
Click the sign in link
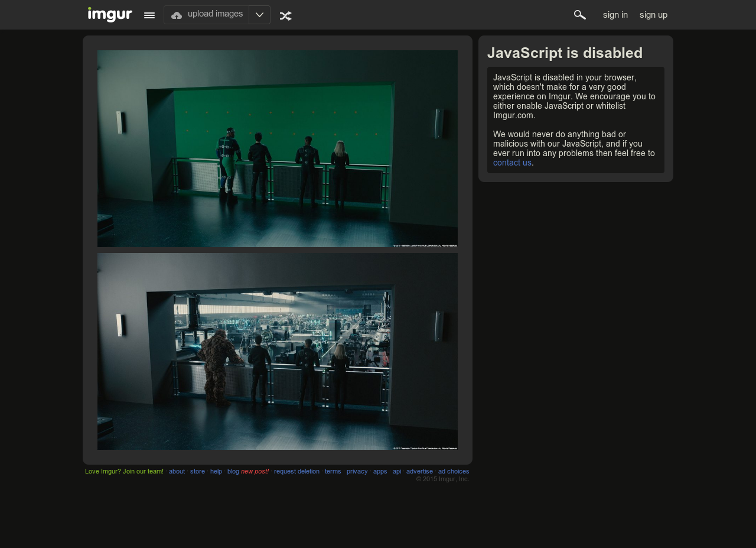coord(615,15)
